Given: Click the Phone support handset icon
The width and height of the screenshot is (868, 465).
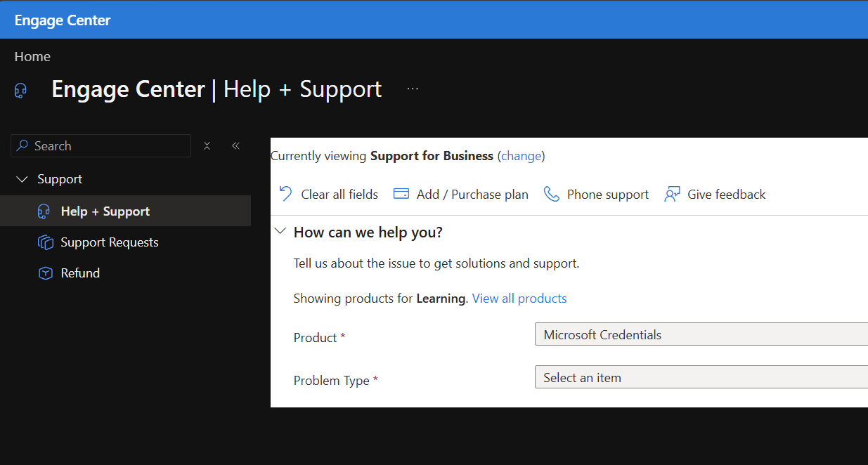Looking at the screenshot, I should pyautogui.click(x=552, y=194).
